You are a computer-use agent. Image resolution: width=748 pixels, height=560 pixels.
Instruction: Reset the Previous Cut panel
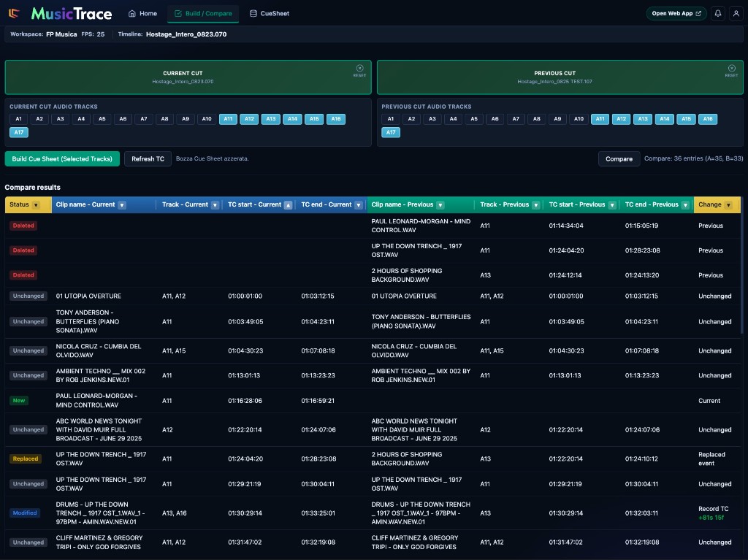coord(731,71)
